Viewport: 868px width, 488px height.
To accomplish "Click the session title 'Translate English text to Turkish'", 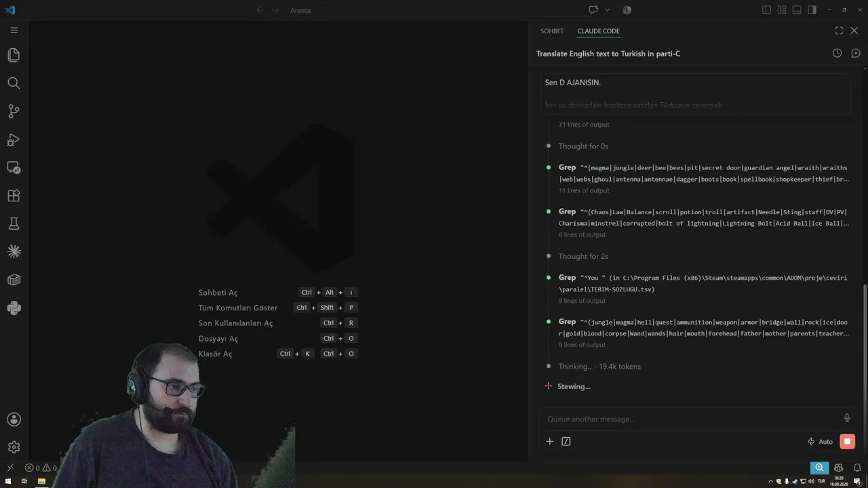I will pyautogui.click(x=608, y=54).
